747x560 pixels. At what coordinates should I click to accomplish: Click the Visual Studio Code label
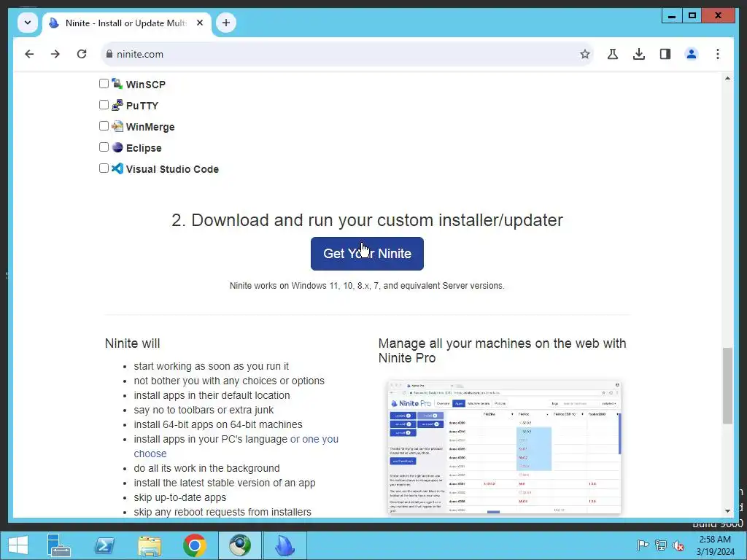point(172,169)
